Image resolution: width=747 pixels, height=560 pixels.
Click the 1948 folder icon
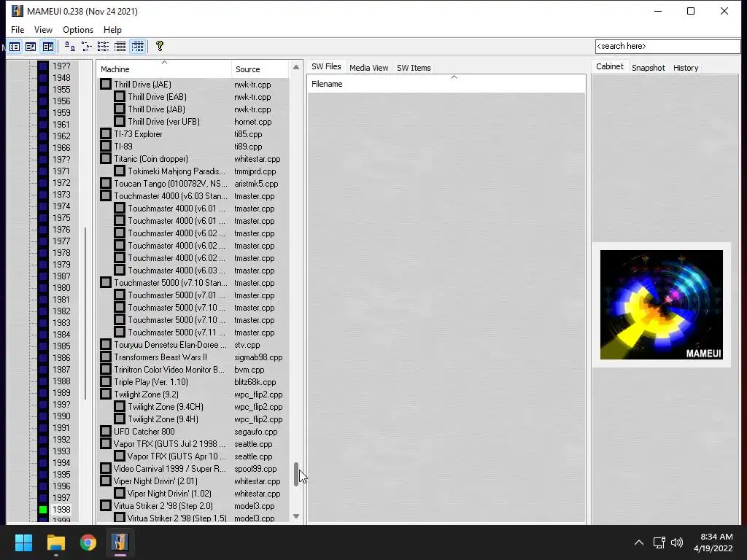pyautogui.click(x=43, y=77)
